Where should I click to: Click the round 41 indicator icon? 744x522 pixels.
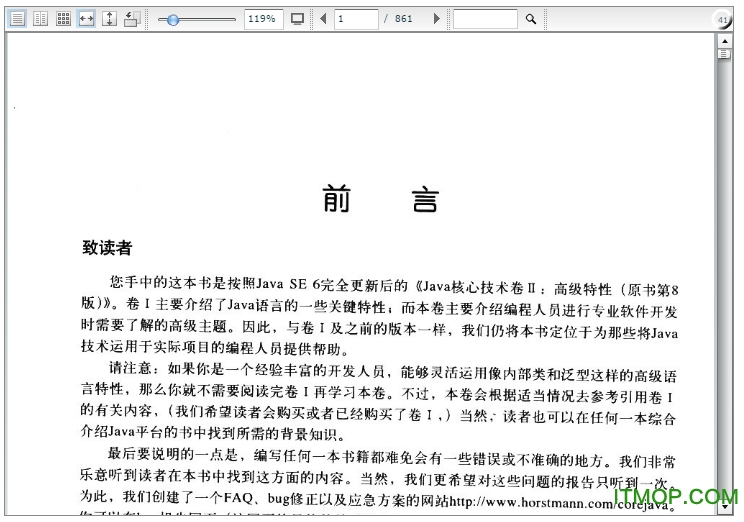tap(722, 19)
